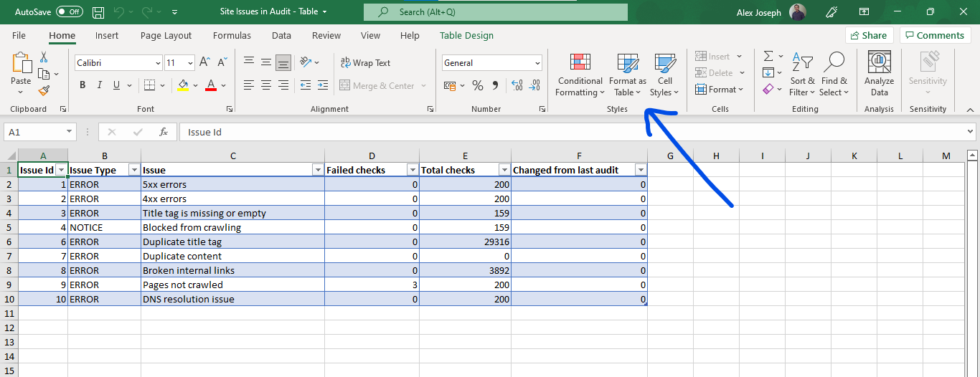Open the Comments button
Image resolution: width=980 pixels, height=377 pixels.
pos(936,36)
